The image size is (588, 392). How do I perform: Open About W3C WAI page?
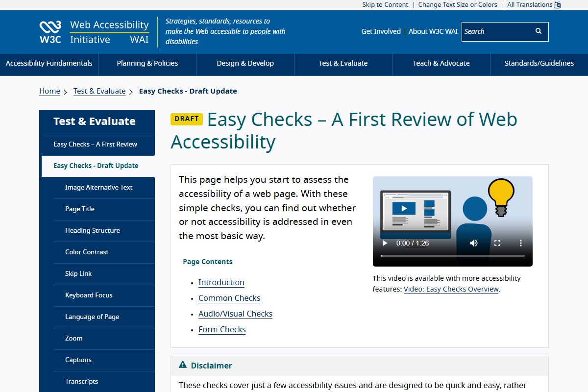coord(433,31)
